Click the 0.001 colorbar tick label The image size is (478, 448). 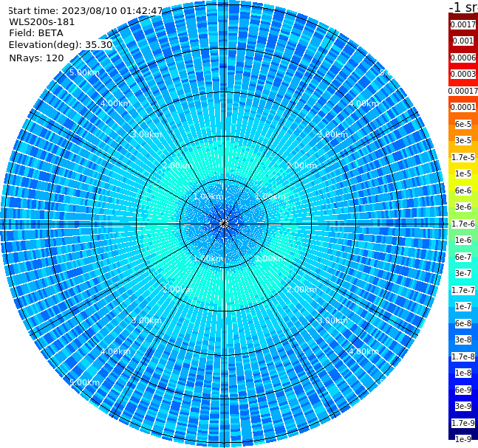point(463,41)
